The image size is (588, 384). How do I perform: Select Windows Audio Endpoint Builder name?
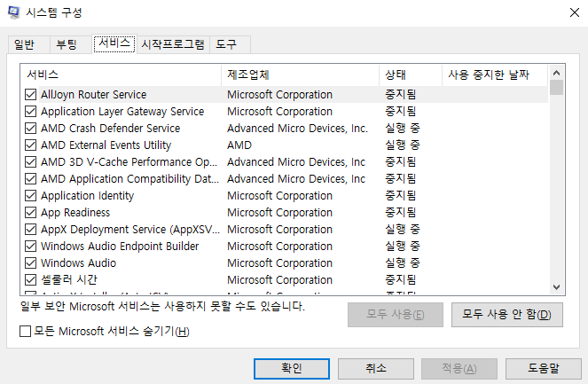[120, 246]
